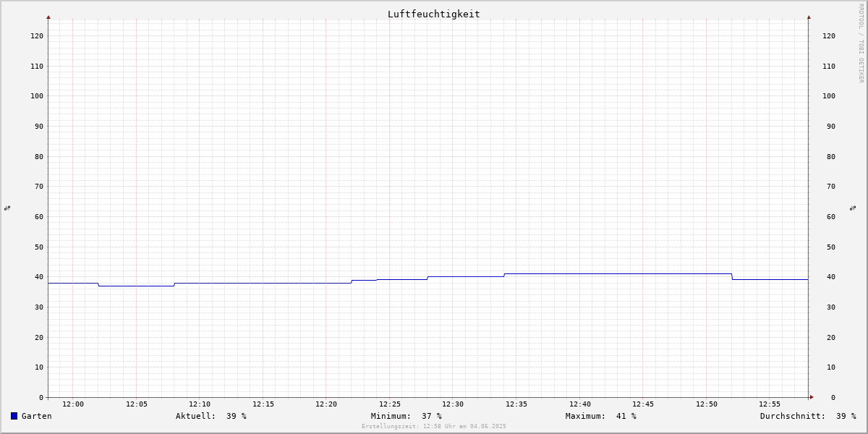Click the 12:30 time axis label
Screen dimensions: 868x434
click(453, 404)
